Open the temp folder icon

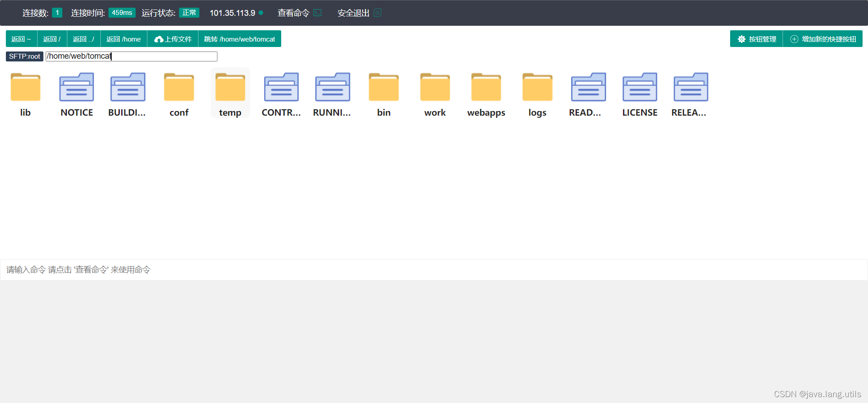pyautogui.click(x=230, y=87)
